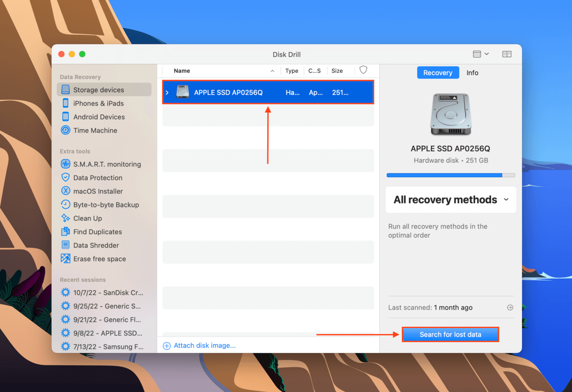
Task: Click the Time Machine clock icon
Action: [65, 130]
